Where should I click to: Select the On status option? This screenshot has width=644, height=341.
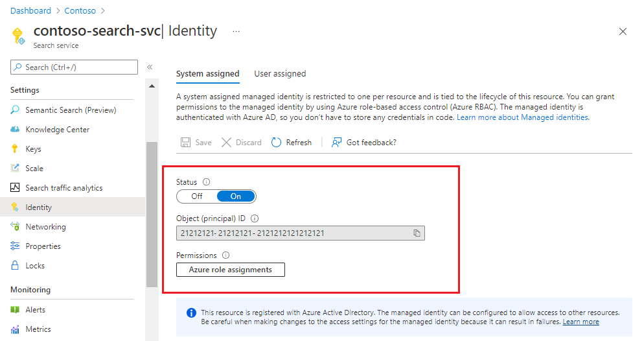pyautogui.click(x=236, y=196)
